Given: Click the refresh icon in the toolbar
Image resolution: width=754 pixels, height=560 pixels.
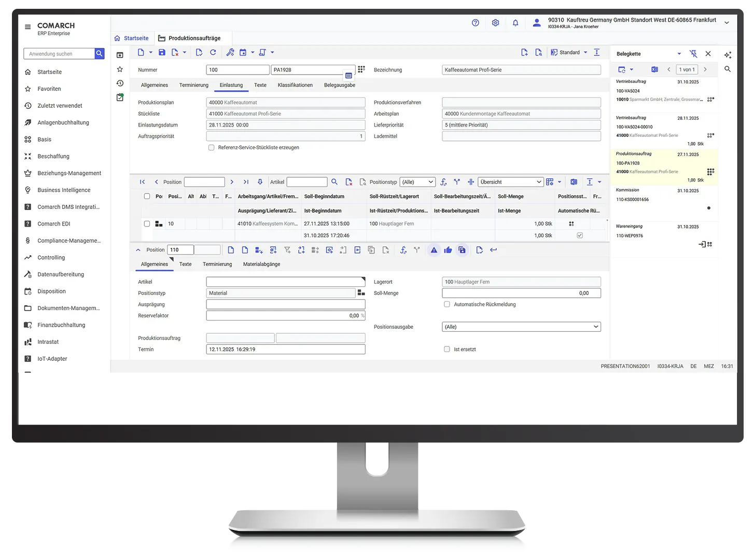Looking at the screenshot, I should (213, 52).
